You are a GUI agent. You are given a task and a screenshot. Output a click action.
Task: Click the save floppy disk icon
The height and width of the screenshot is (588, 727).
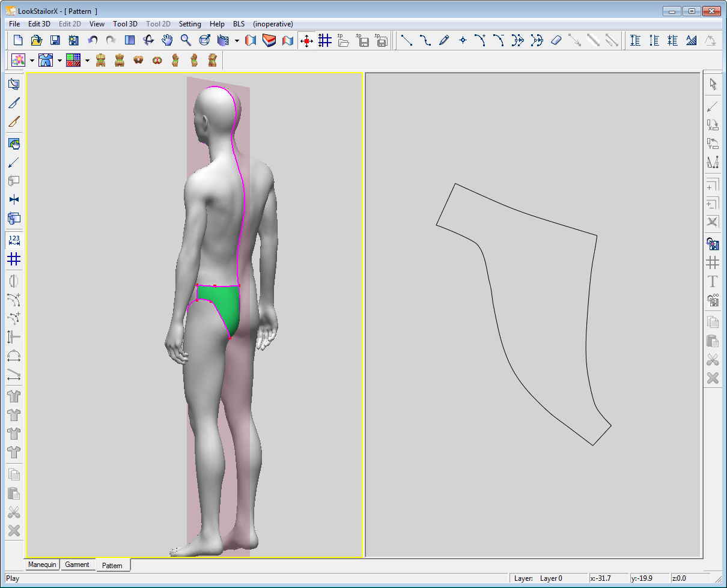click(55, 40)
